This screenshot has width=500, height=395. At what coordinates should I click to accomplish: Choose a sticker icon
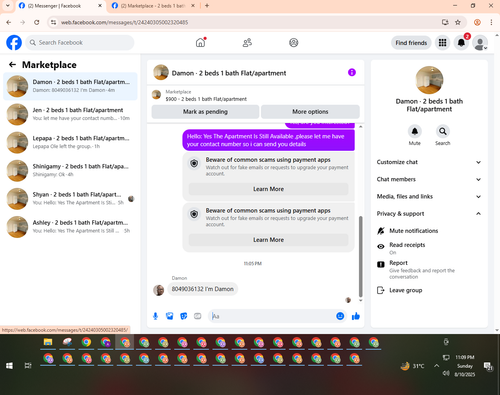click(x=184, y=316)
